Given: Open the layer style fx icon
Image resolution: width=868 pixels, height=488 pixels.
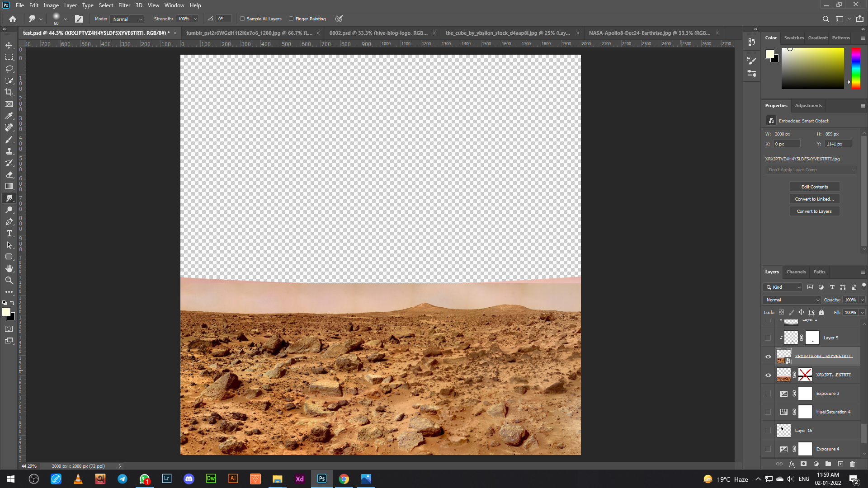Looking at the screenshot, I should point(792,464).
